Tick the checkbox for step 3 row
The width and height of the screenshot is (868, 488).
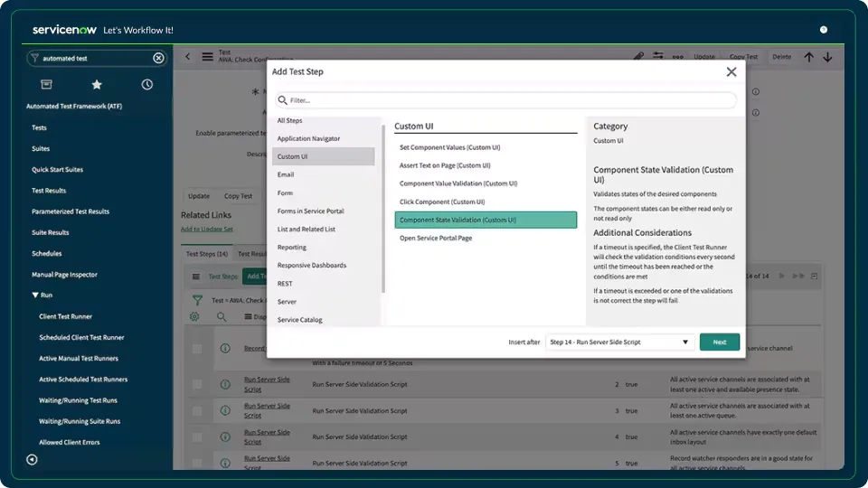tap(196, 410)
